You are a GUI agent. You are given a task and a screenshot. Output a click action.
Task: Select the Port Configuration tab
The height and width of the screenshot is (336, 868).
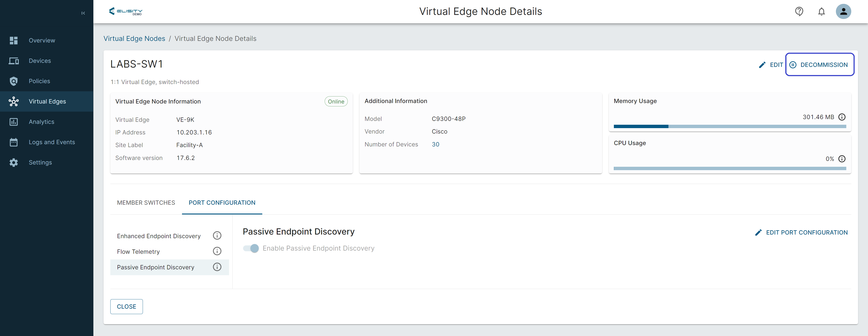(x=222, y=203)
